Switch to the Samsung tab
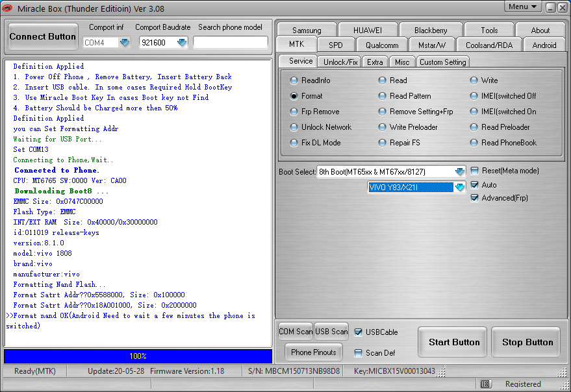571x392 pixels. (x=307, y=30)
